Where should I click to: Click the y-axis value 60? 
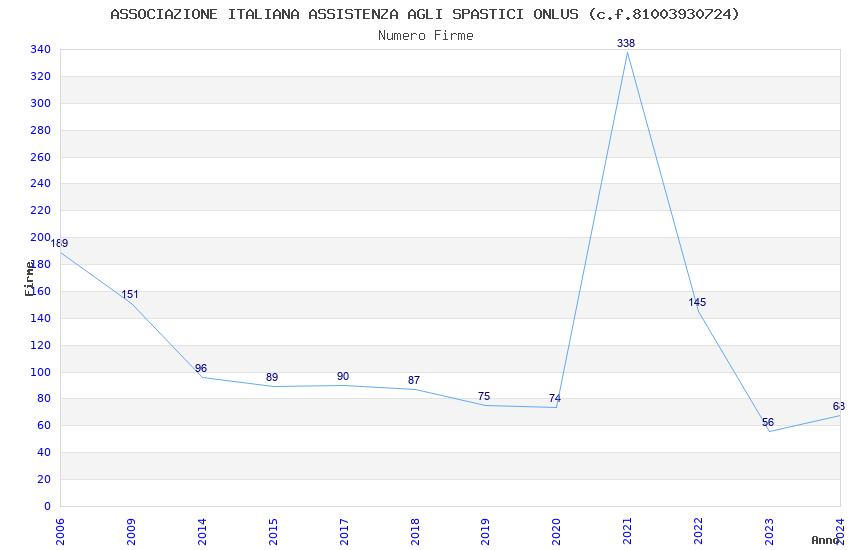(x=43, y=425)
